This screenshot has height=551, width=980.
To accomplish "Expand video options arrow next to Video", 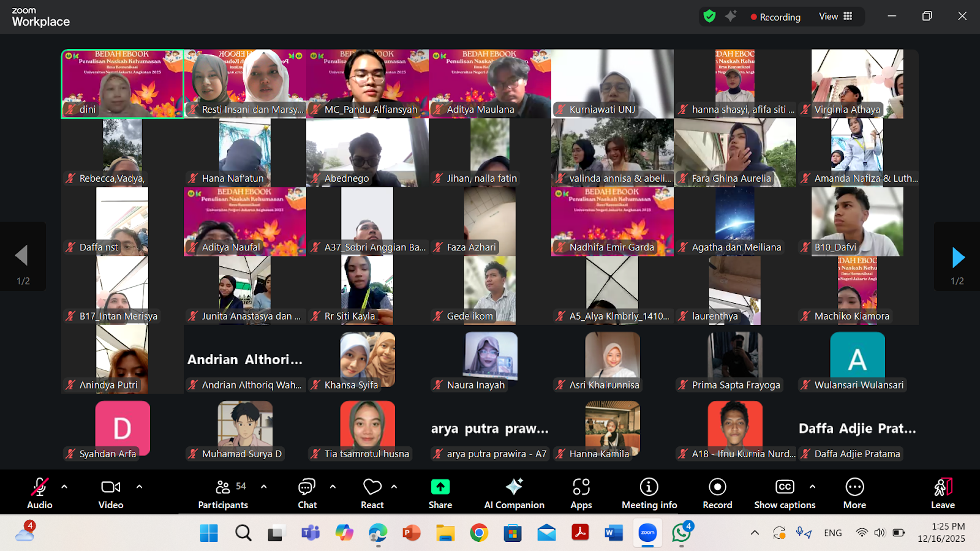I will pyautogui.click(x=139, y=487).
